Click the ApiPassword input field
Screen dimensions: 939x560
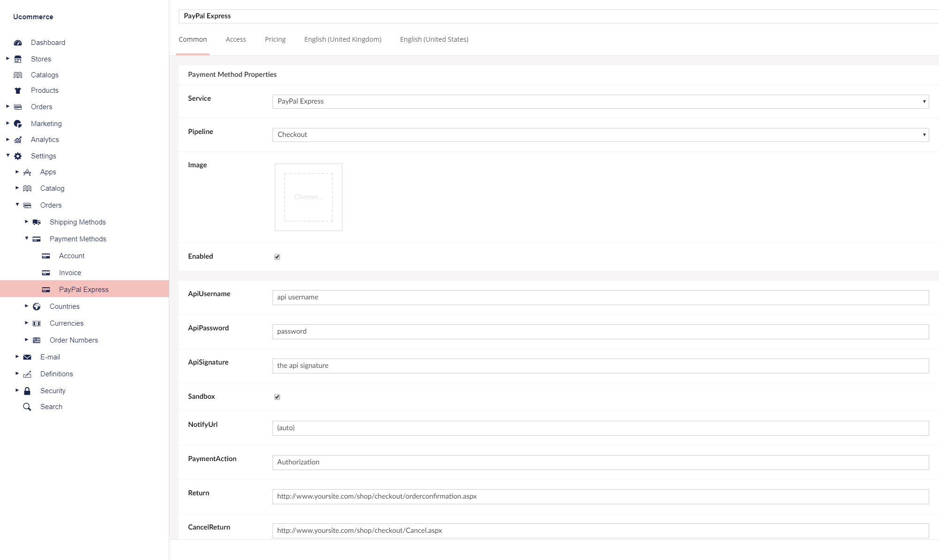tap(600, 332)
